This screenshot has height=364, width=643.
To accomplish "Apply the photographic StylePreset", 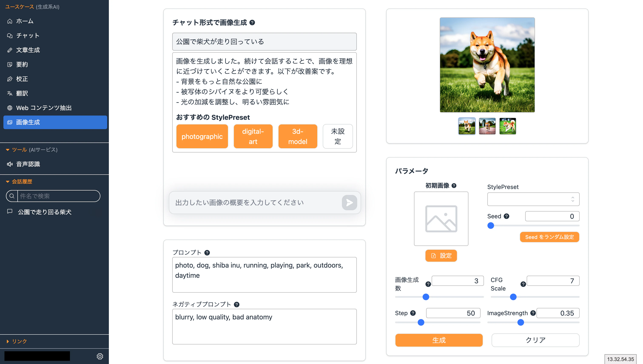I will pyautogui.click(x=202, y=137).
